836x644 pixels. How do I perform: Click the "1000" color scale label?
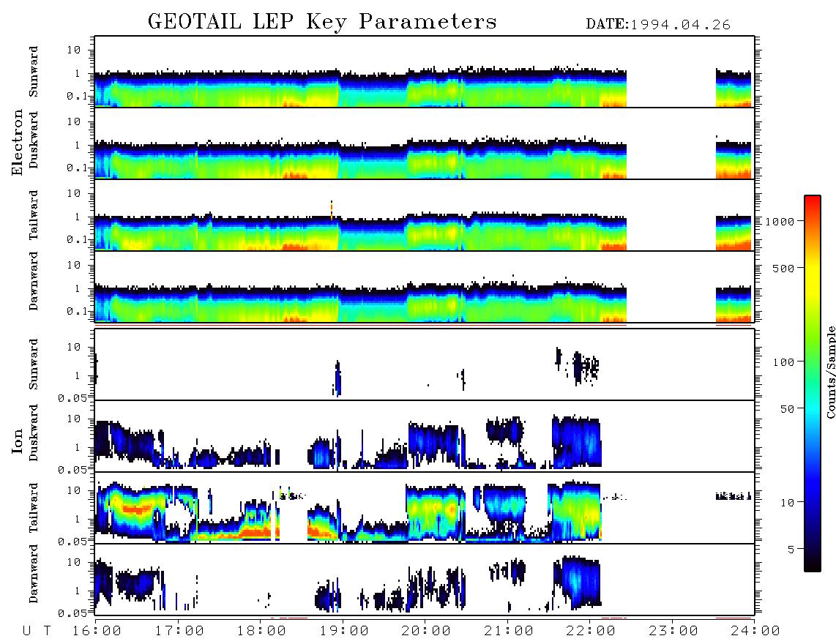tap(780, 221)
